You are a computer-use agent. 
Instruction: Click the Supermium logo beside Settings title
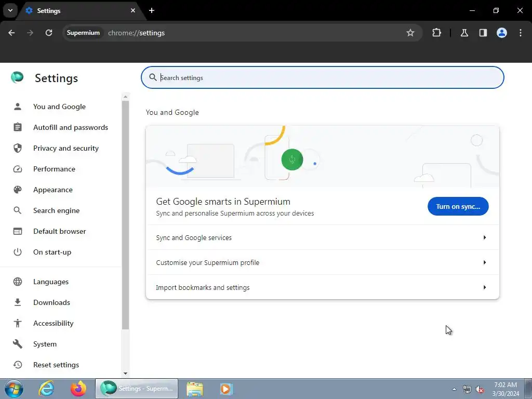click(x=17, y=78)
